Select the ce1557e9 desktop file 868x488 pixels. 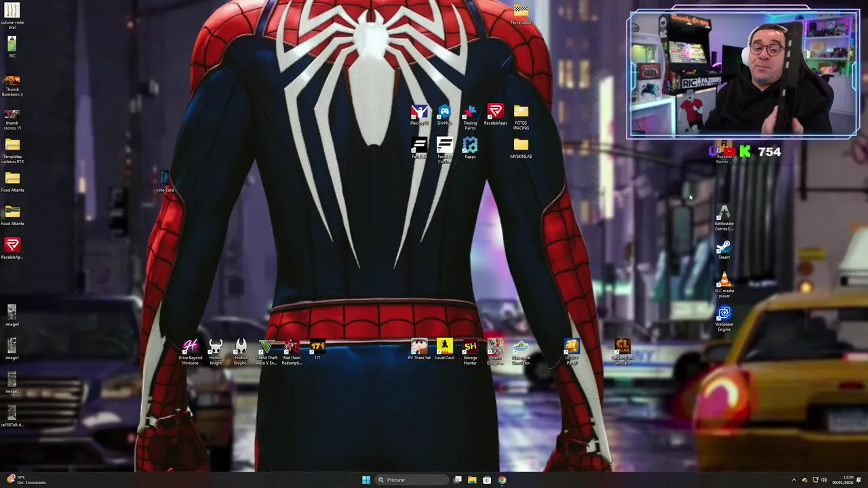12,417
